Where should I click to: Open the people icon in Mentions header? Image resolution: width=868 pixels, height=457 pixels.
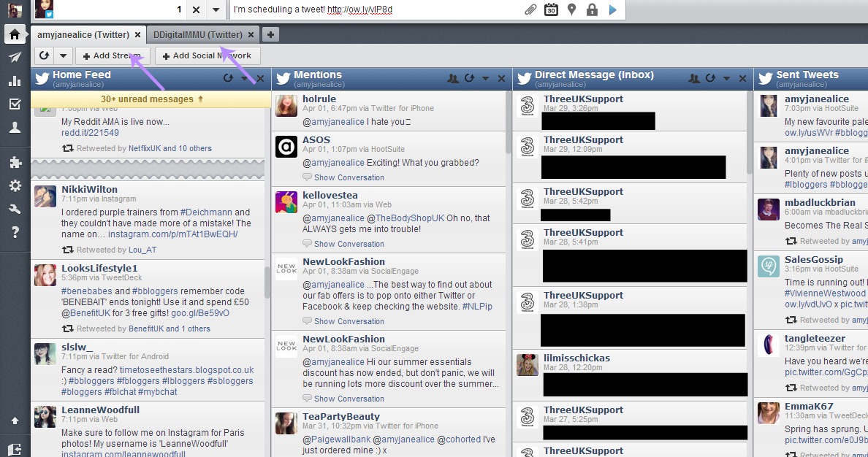coord(453,79)
